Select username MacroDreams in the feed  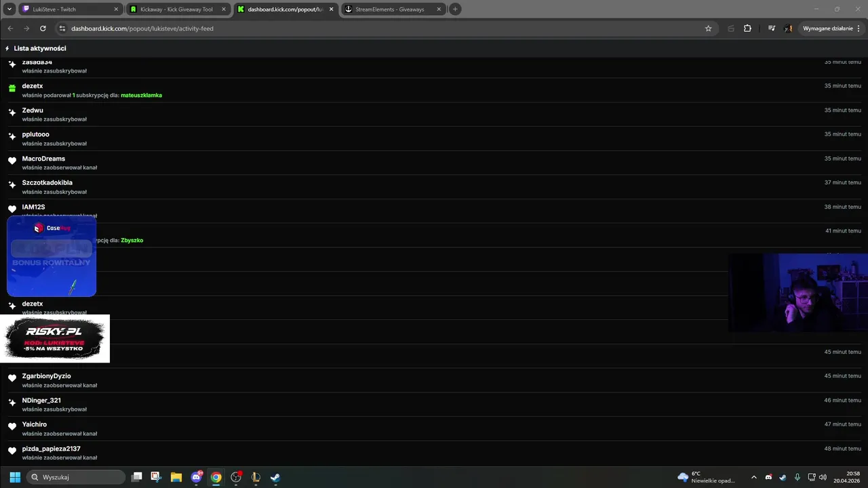click(43, 159)
